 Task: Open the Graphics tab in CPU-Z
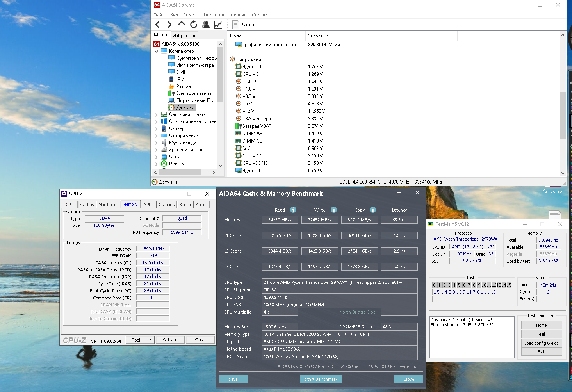pyautogui.click(x=167, y=205)
